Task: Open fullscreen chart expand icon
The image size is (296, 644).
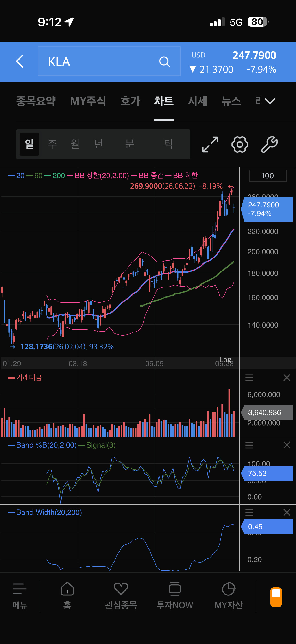Action: click(x=210, y=144)
